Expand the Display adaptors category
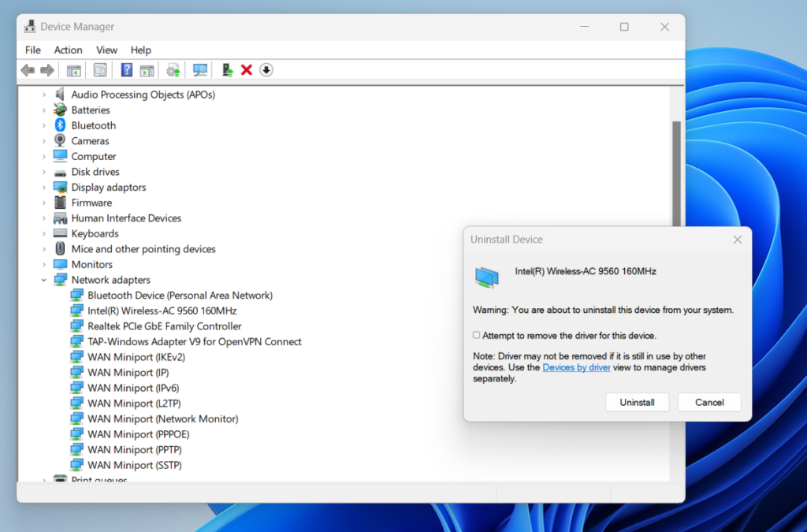Image resolution: width=807 pixels, height=532 pixels. [44, 188]
